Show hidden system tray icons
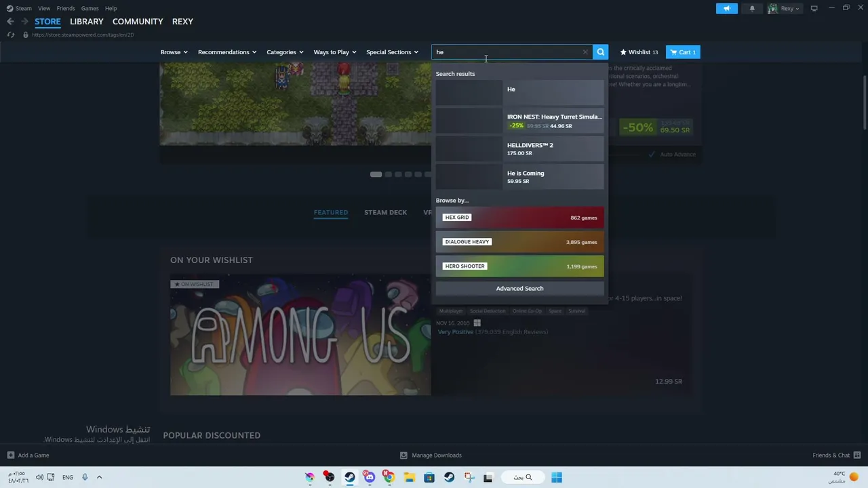Viewport: 868px width, 488px height. (99, 477)
